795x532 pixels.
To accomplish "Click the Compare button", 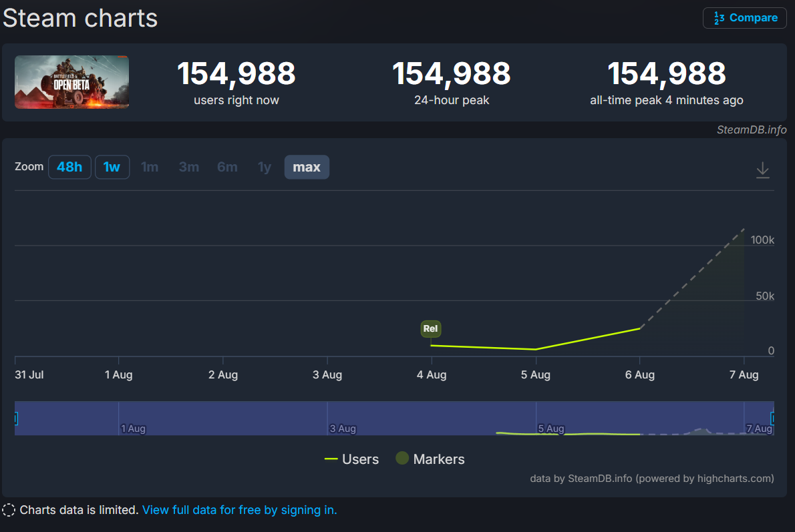I will (x=744, y=18).
